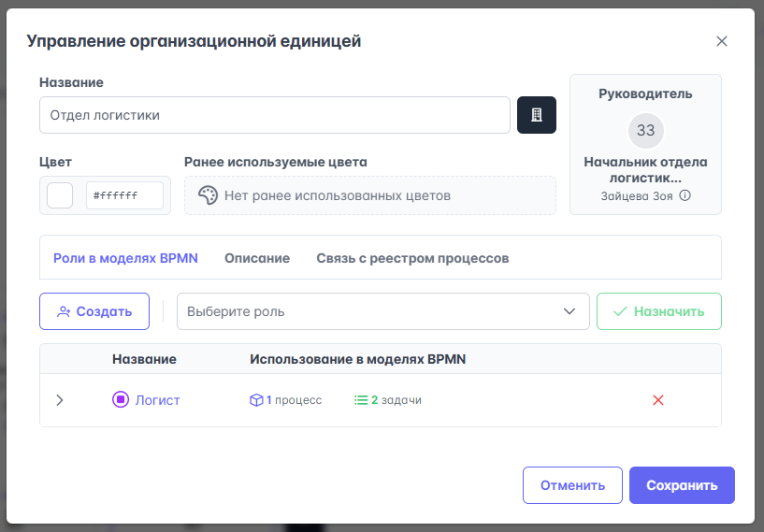The width and height of the screenshot is (764, 532).
Task: Open the Связь с реестром процессов tab
Action: [x=412, y=258]
